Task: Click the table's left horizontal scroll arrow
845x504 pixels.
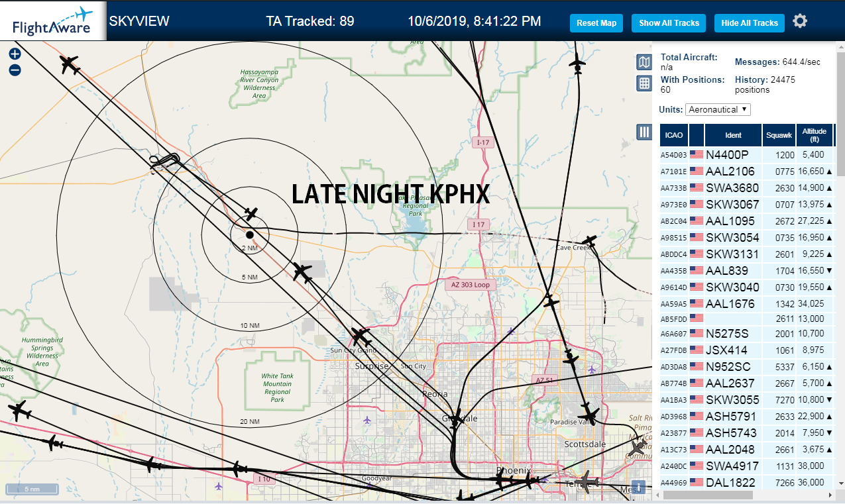Action: point(657,495)
